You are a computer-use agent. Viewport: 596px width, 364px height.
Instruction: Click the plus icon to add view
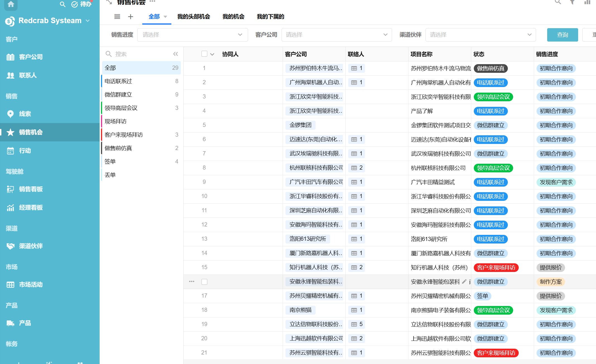(131, 17)
